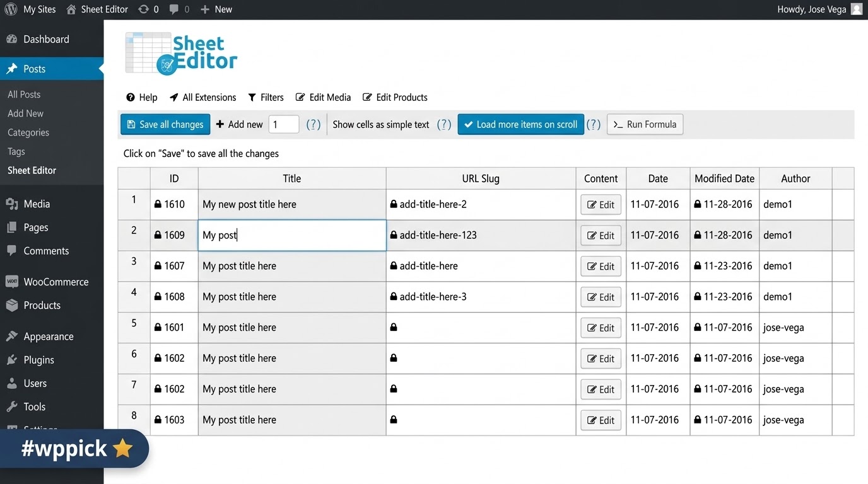This screenshot has height=484, width=868.
Task: Click Edit content for post 1603
Action: pos(601,420)
